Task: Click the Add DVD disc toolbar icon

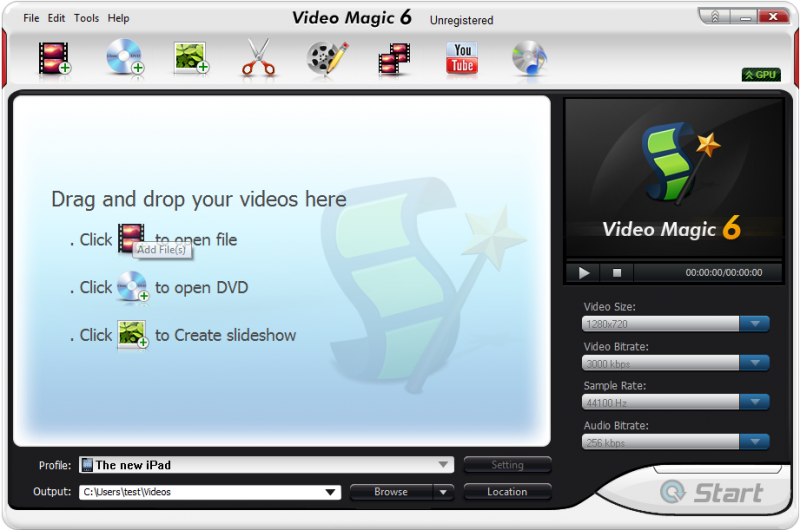Action: point(125,58)
